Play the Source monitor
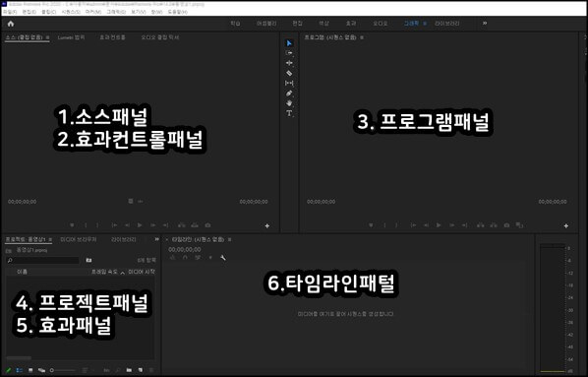This screenshot has width=588, height=377. coord(140,225)
